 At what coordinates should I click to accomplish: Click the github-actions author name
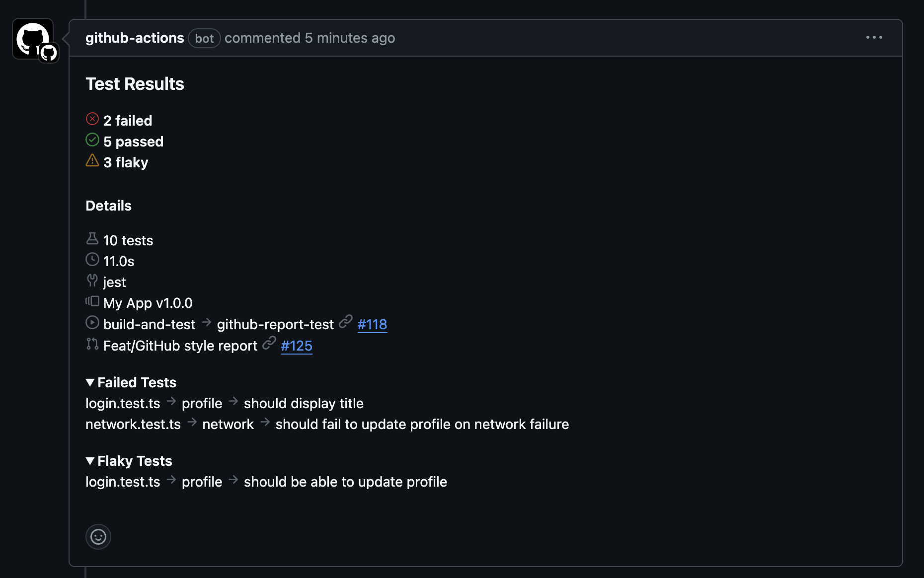tap(135, 38)
